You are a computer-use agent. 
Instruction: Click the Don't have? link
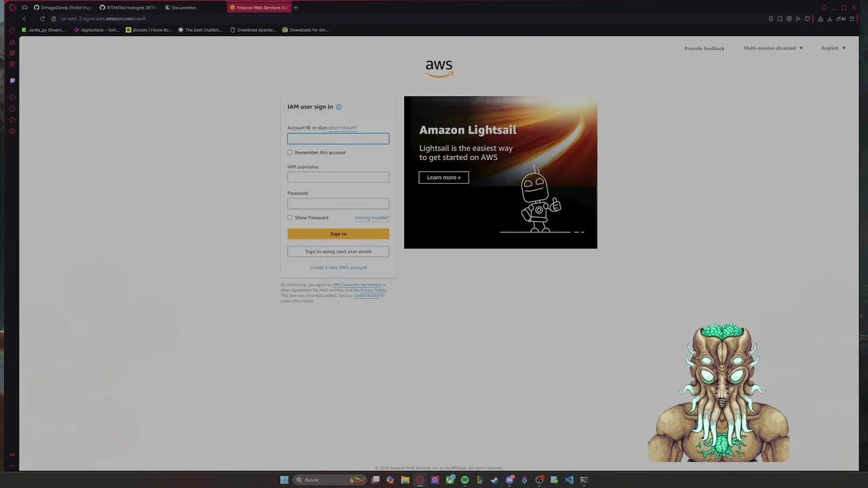(x=342, y=128)
